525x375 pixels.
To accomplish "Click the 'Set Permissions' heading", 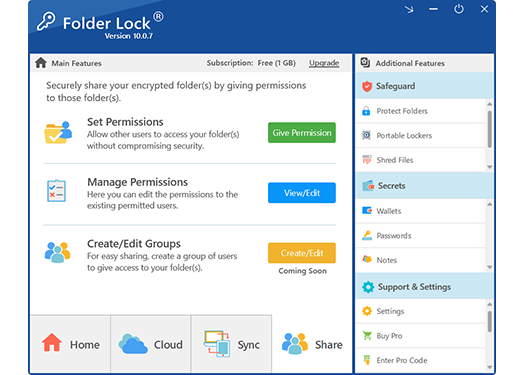I will 125,122.
